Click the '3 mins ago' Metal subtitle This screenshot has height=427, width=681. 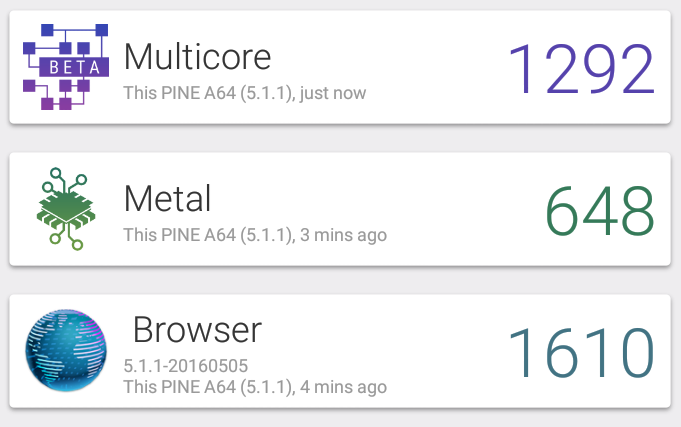coord(255,235)
